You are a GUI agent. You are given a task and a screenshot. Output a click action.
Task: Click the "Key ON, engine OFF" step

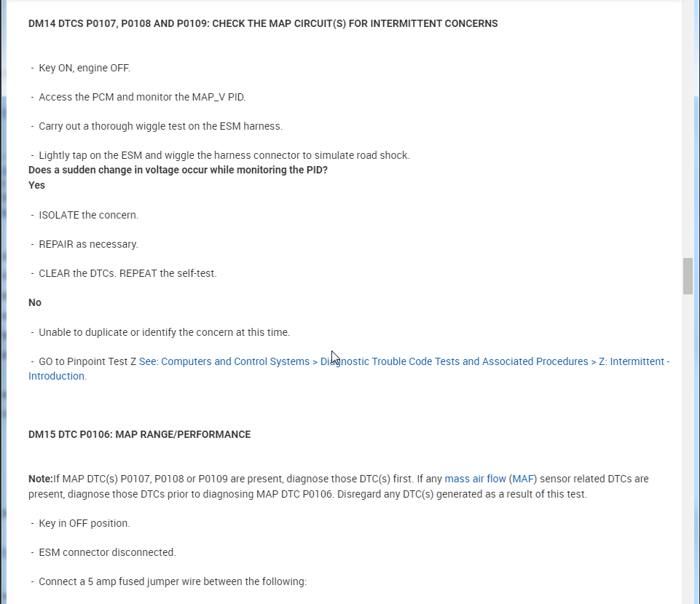84,68
